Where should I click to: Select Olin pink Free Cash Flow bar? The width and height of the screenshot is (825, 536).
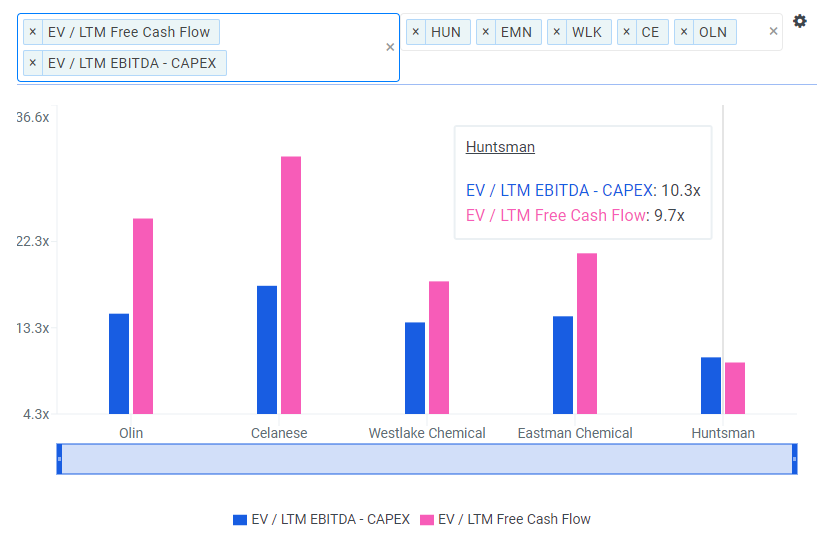point(143,316)
